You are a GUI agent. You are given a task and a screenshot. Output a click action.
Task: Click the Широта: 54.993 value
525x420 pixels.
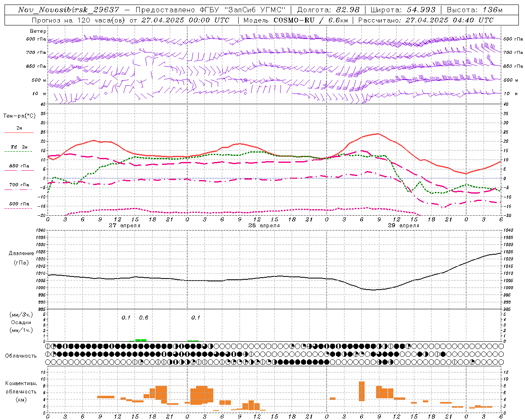pos(403,10)
